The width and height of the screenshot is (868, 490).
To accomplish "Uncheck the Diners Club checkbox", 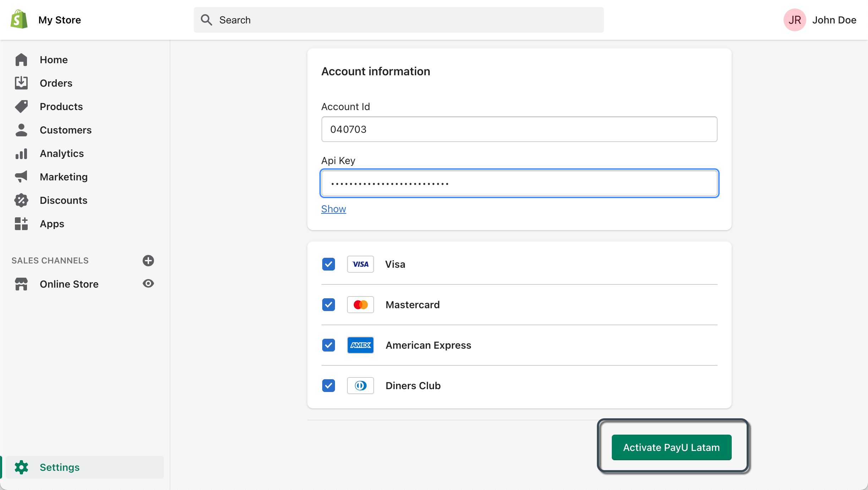I will (x=329, y=386).
